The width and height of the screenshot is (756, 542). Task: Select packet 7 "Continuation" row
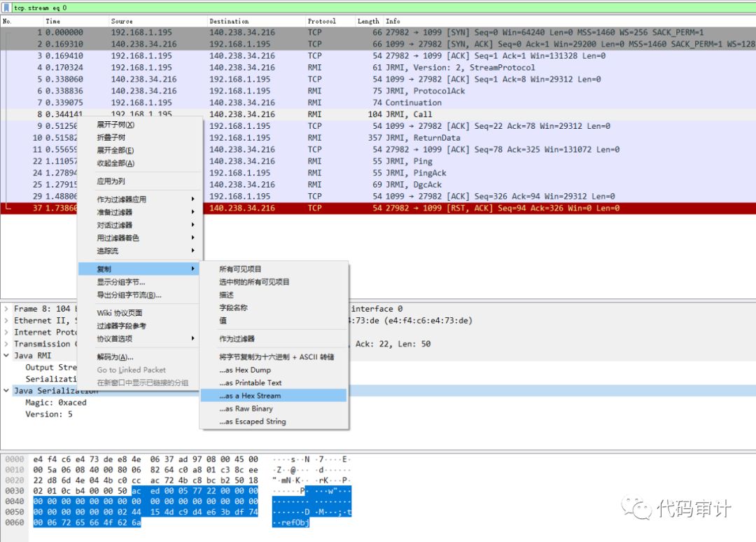click(x=378, y=103)
